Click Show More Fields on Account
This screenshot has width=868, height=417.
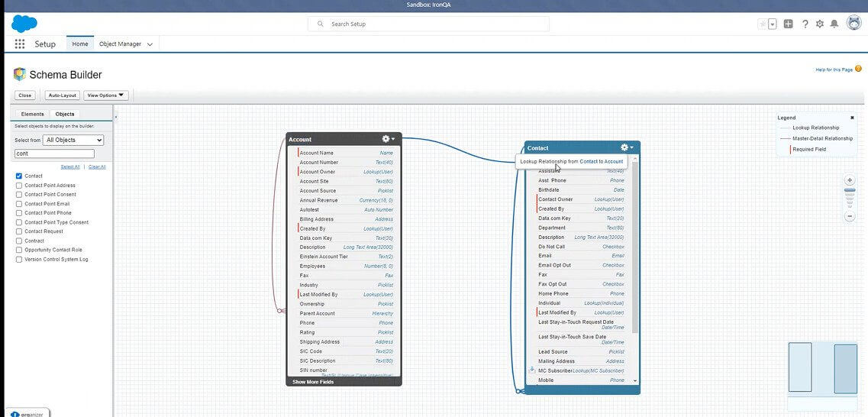tap(313, 381)
